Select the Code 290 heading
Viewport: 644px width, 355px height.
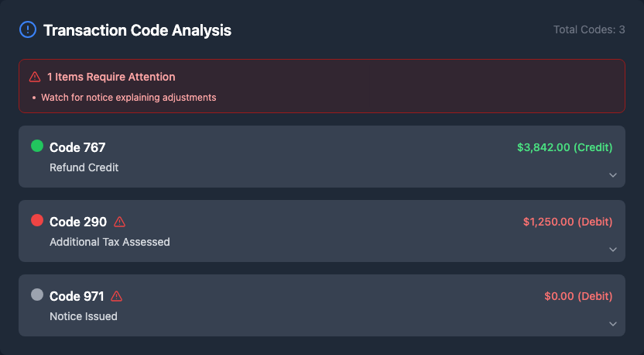click(78, 222)
